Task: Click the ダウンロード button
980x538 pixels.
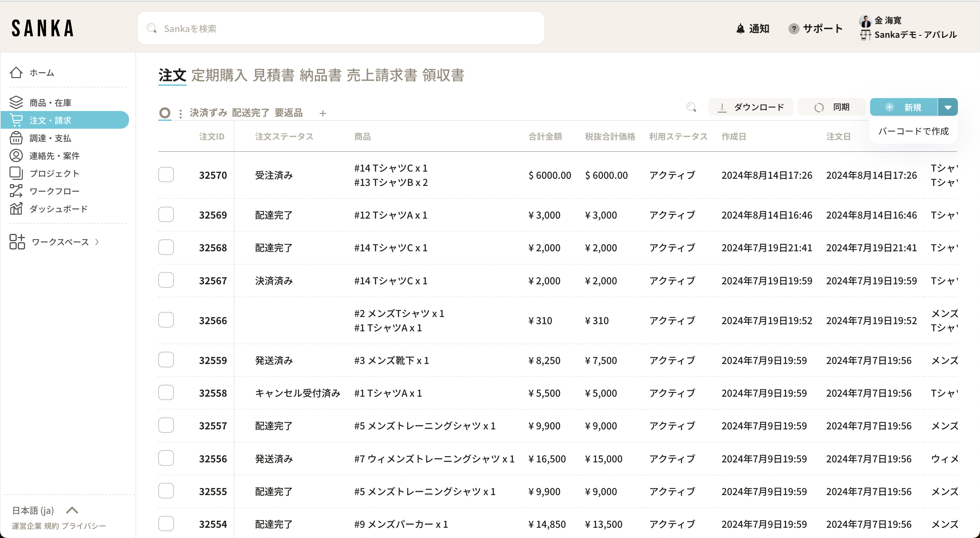Action: tap(750, 107)
